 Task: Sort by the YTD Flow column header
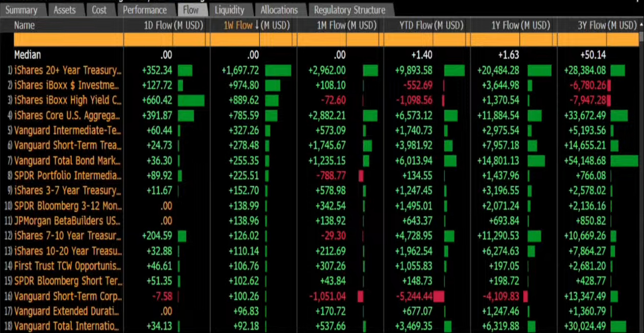point(432,25)
